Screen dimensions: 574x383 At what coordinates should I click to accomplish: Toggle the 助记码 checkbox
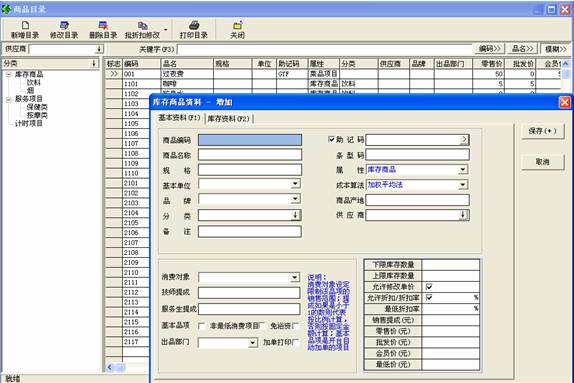click(x=331, y=139)
